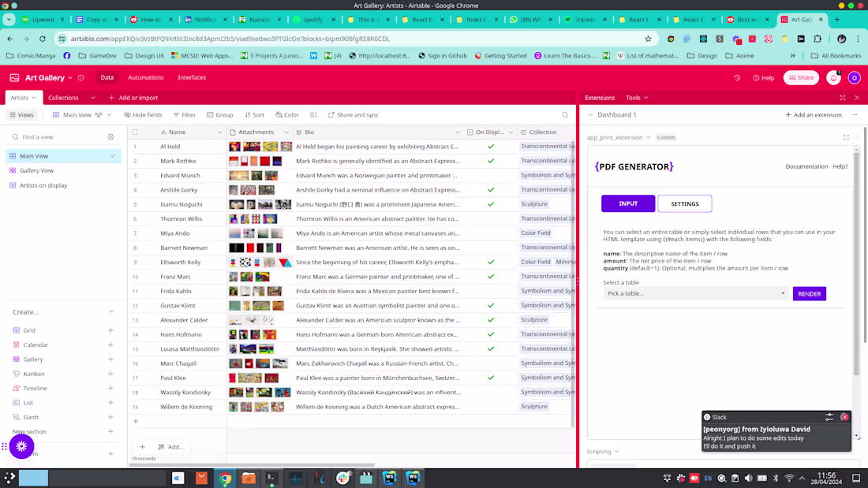This screenshot has width=868, height=488.
Task: Switch to Interfaces tab
Action: click(192, 78)
